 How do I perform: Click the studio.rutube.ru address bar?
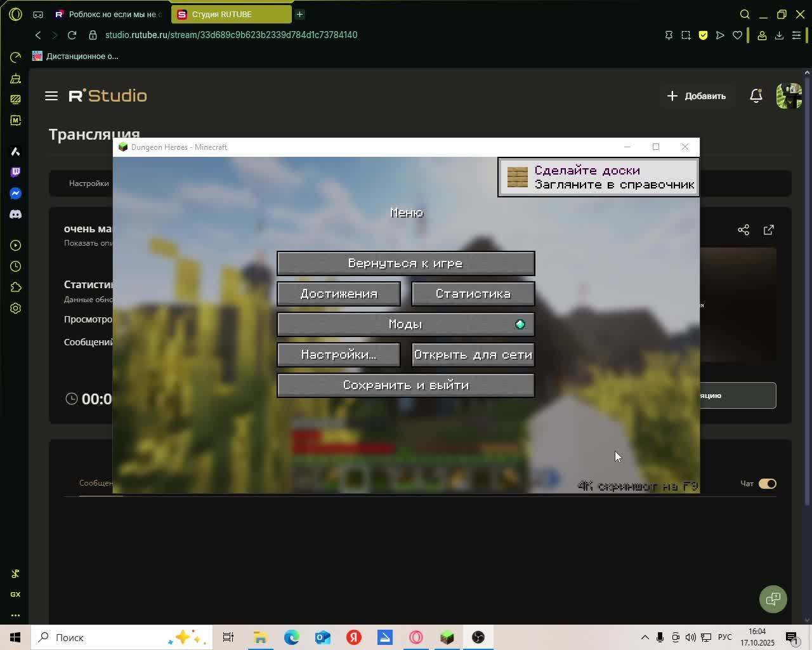231,35
